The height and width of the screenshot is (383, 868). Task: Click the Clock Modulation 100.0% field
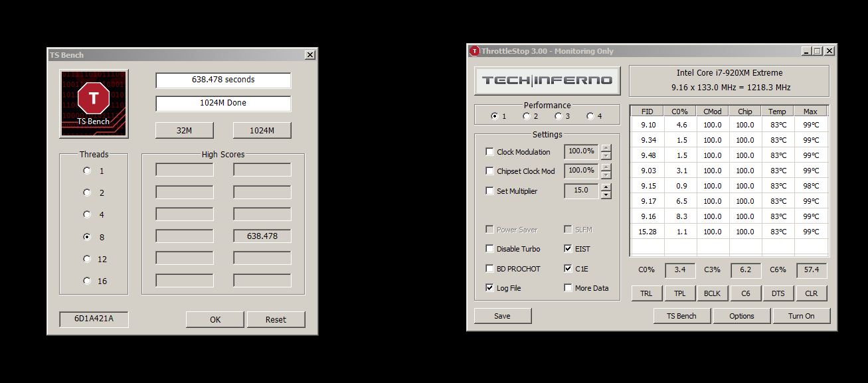pos(581,152)
